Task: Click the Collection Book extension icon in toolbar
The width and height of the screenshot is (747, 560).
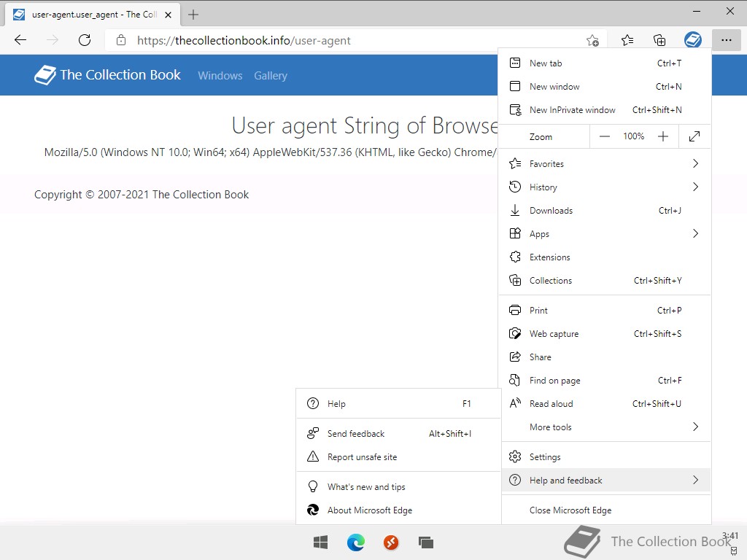Action: (x=693, y=40)
